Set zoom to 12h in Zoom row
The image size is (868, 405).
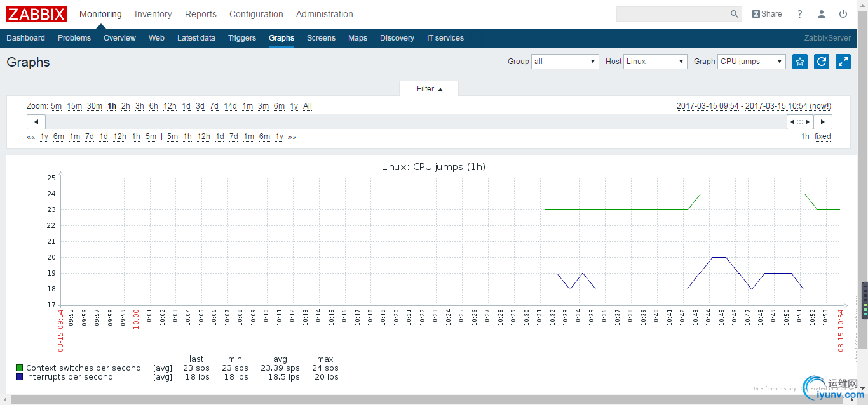170,106
